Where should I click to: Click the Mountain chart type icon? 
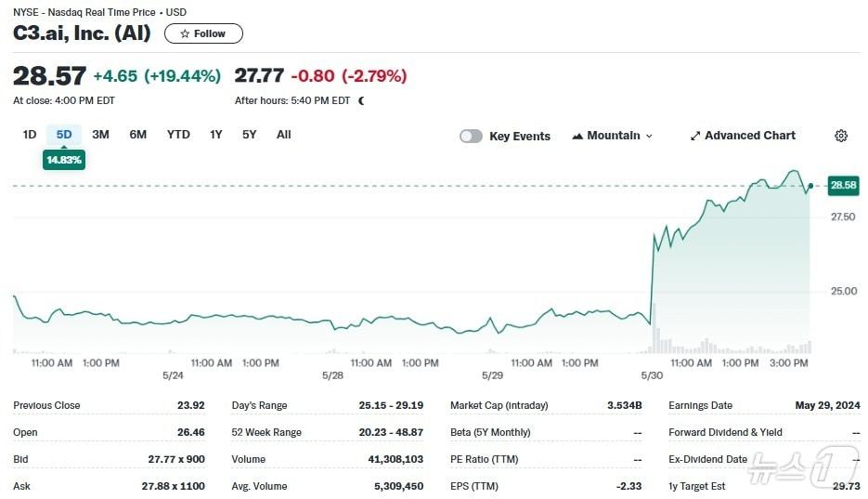578,136
